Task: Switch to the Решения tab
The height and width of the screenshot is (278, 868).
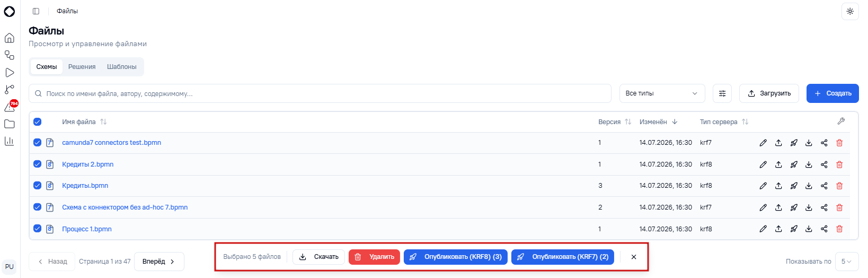Action: pos(82,67)
